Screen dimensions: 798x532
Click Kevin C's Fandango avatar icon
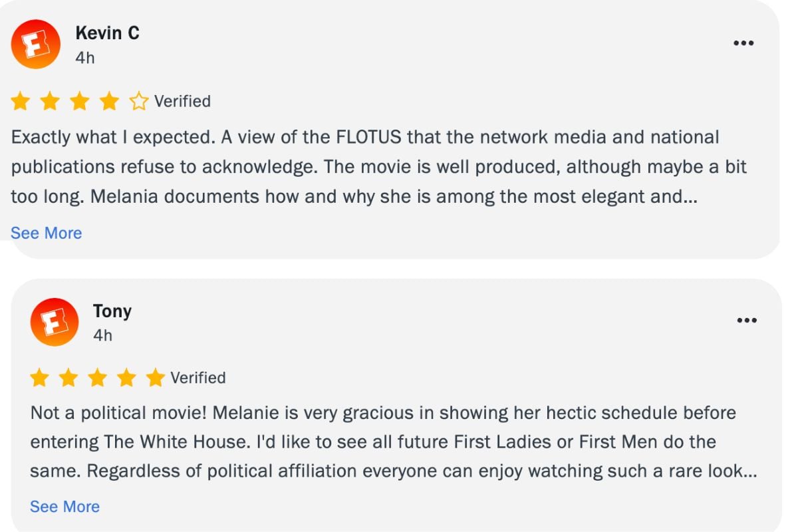pos(36,45)
